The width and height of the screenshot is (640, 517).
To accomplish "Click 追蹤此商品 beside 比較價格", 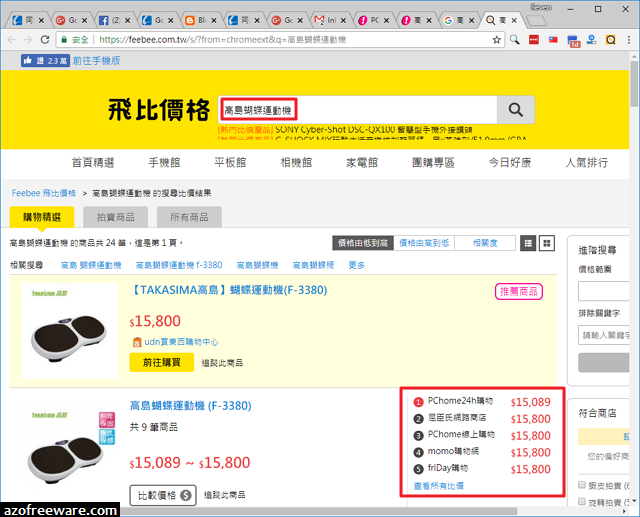I will (224, 495).
